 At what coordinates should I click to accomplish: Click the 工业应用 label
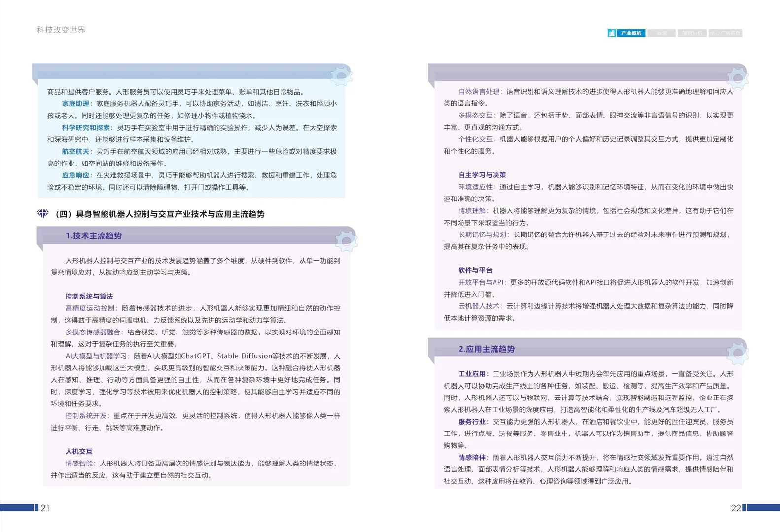pos(472,374)
